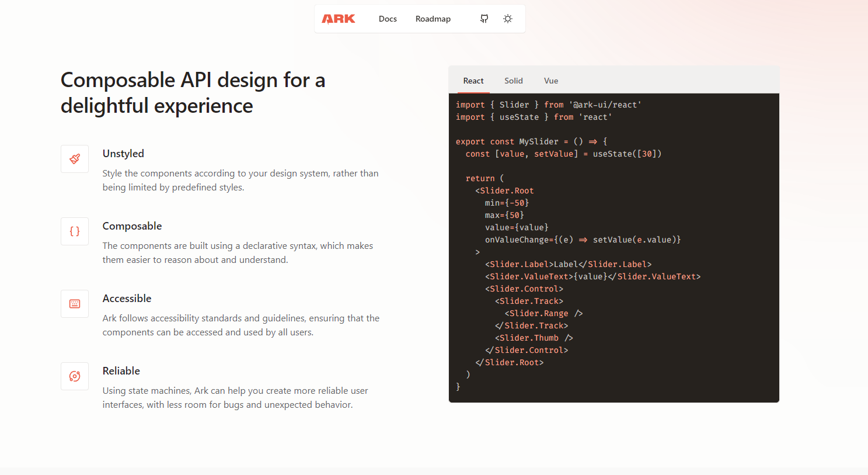The height and width of the screenshot is (475, 868).
Task: Click the 'Accessible' feature heading
Action: tap(127, 299)
